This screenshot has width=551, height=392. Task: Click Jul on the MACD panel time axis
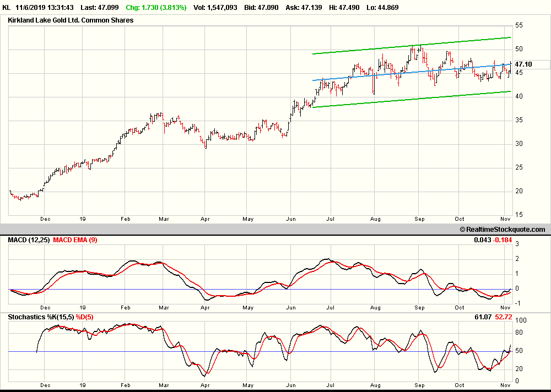click(x=330, y=307)
